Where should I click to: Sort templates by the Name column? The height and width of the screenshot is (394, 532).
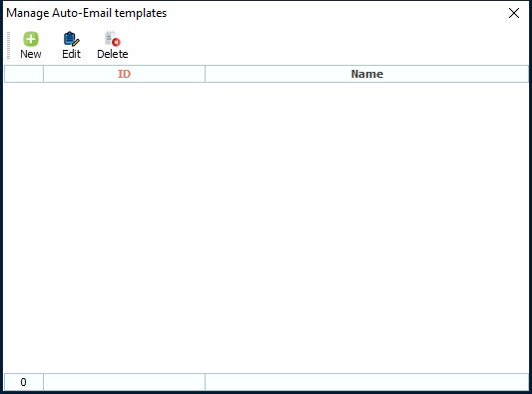(x=366, y=74)
